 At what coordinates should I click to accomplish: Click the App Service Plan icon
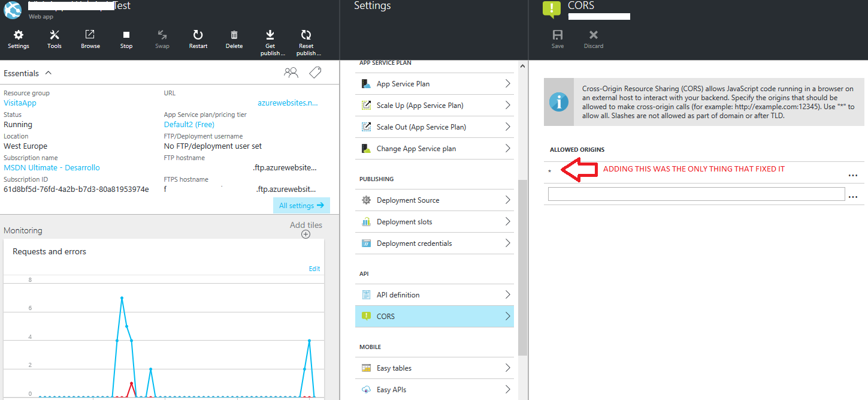pyautogui.click(x=366, y=84)
